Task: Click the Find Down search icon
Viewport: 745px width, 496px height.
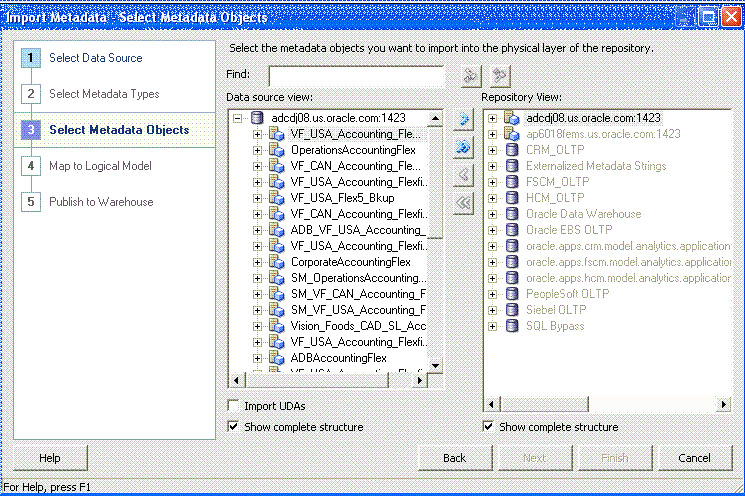Action: [471, 76]
